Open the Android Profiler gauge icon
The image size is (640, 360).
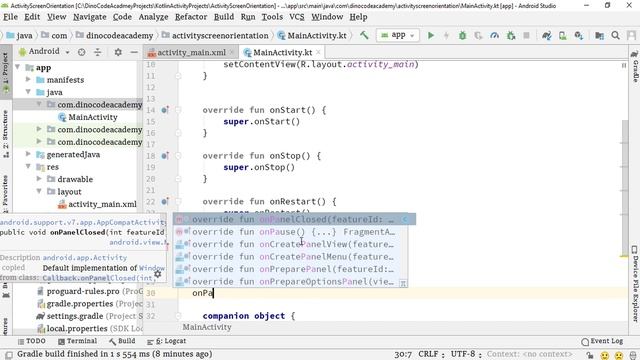click(495, 36)
